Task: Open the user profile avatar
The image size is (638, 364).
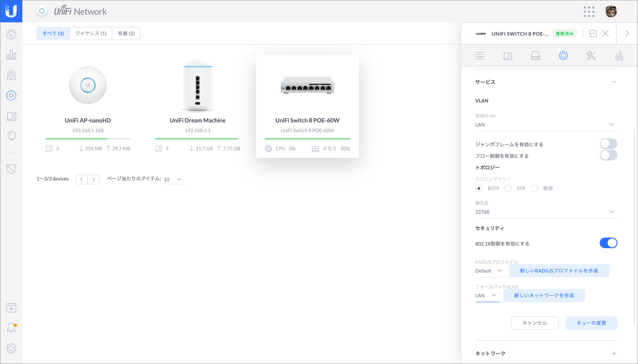Action: [x=611, y=12]
